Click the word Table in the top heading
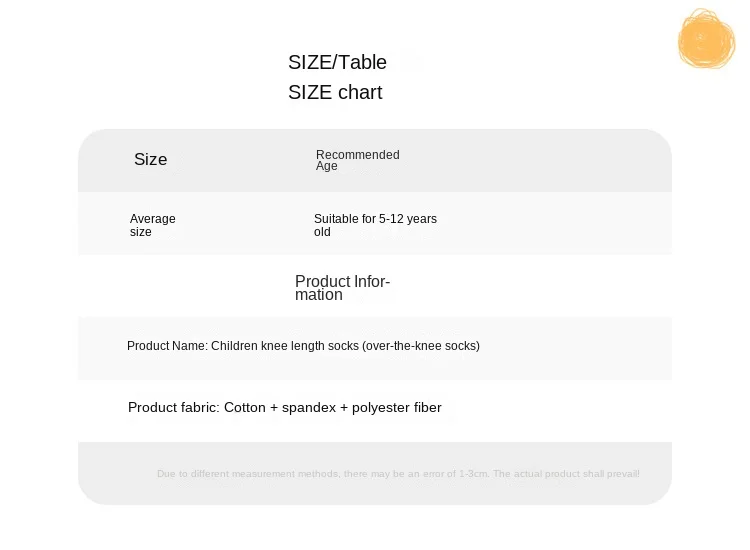Image resolution: width=750 pixels, height=550 pixels. pos(362,62)
